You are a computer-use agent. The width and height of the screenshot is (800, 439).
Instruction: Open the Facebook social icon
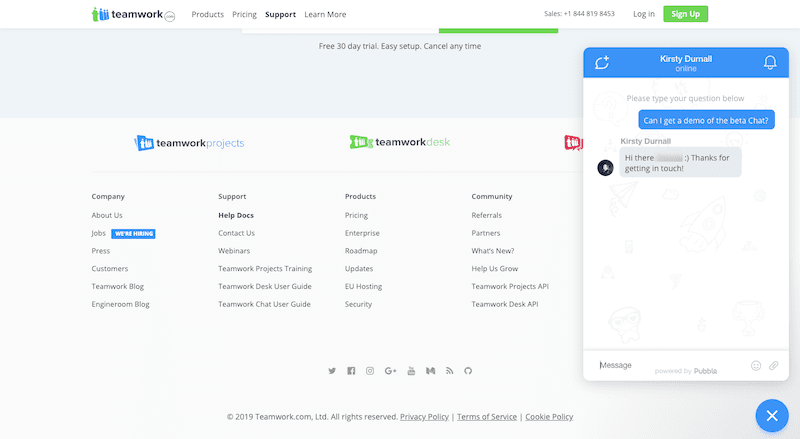[x=351, y=371]
